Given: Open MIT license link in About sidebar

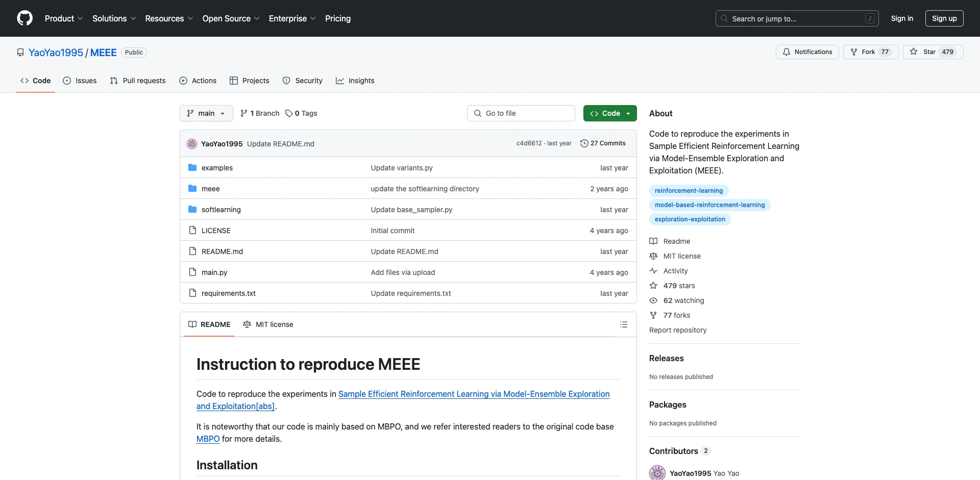Looking at the screenshot, I should (x=675, y=256).
